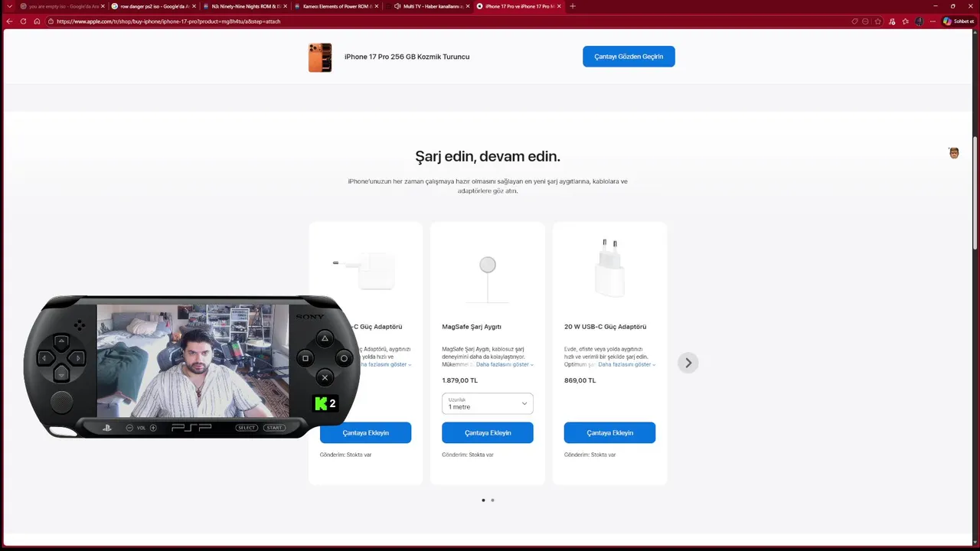Click the 20 W USB-C adapter product image
The width and height of the screenshot is (980, 551).
click(x=609, y=268)
